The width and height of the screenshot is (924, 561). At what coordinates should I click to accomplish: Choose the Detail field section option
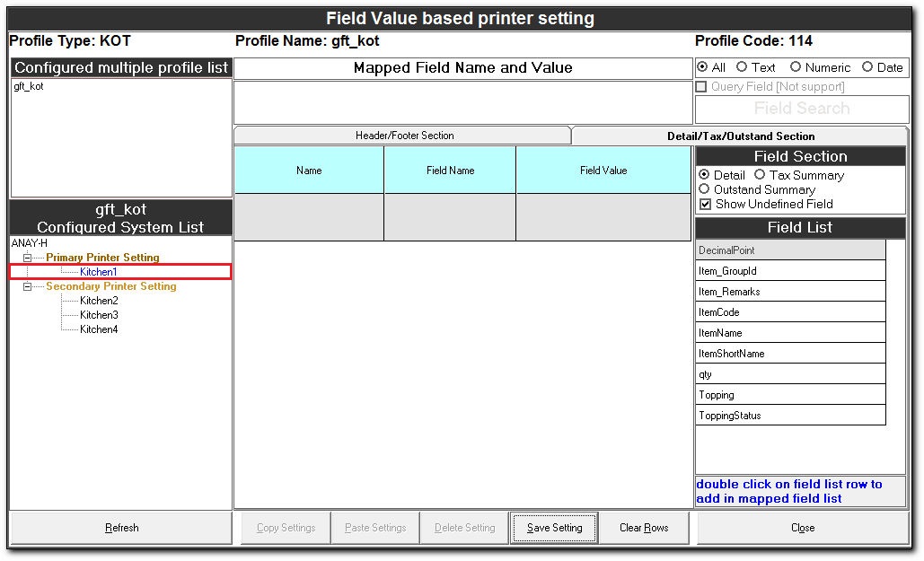[x=704, y=174]
